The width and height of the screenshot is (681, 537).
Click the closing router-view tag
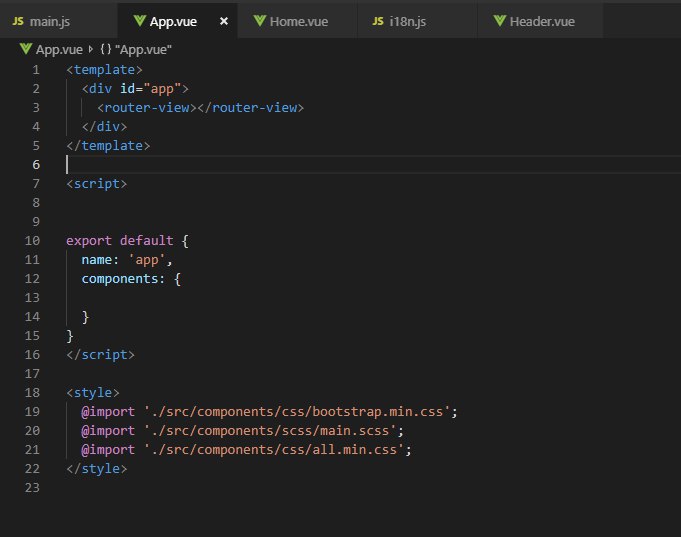[251, 108]
